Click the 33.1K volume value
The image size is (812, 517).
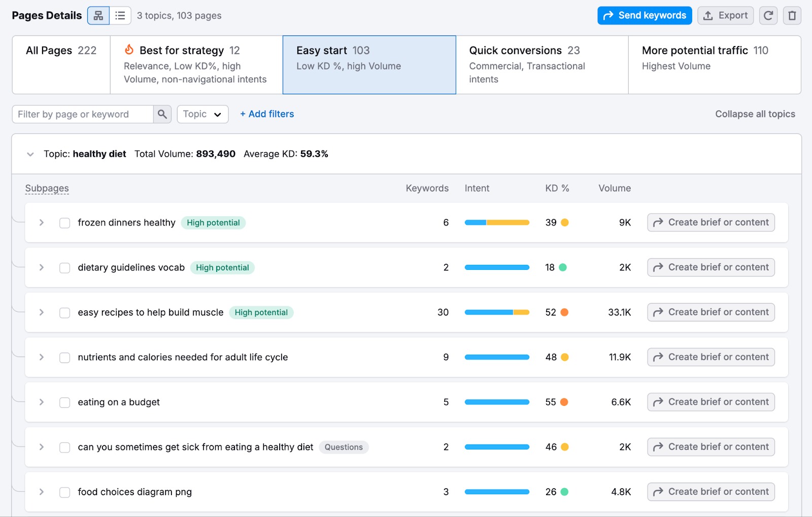620,312
